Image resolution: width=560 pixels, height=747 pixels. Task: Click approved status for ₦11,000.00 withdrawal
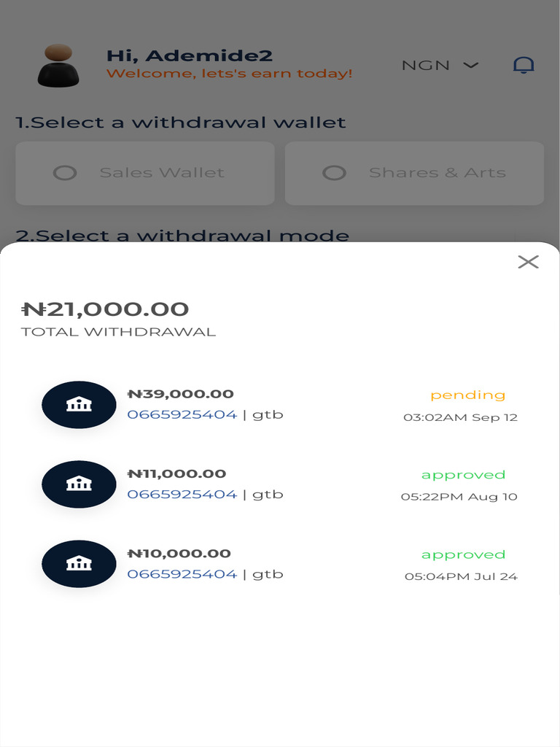tap(463, 474)
